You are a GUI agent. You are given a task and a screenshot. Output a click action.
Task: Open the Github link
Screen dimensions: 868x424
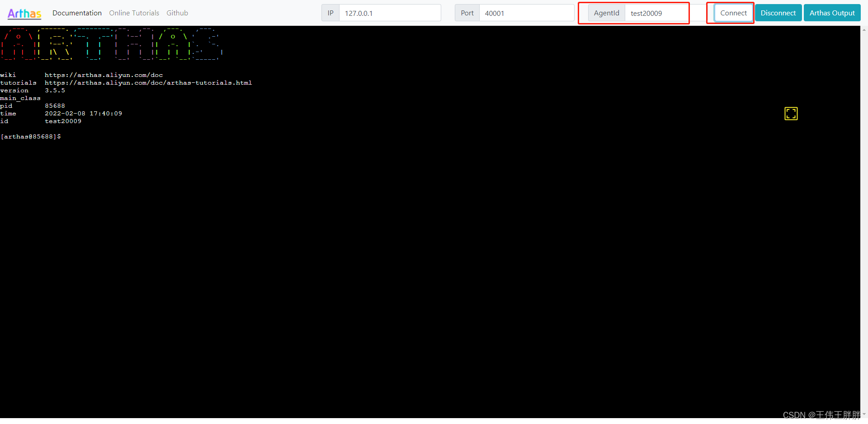coord(177,13)
